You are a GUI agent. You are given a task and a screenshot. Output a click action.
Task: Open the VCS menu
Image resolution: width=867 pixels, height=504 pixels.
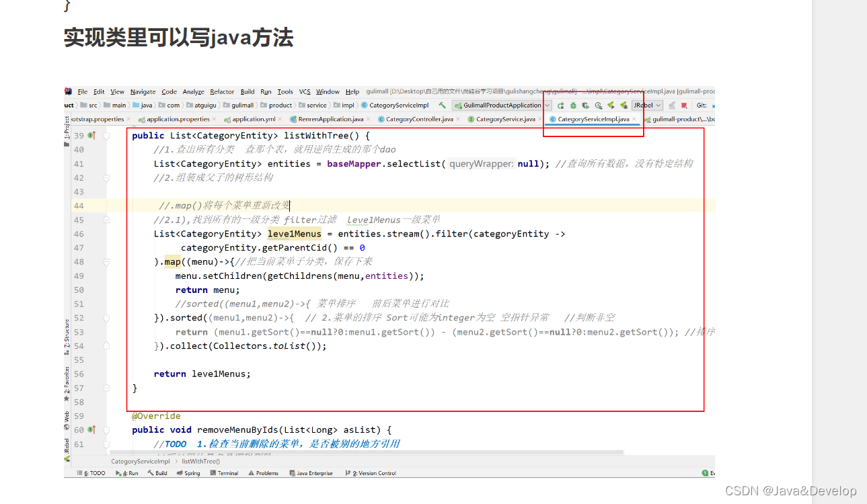pos(305,91)
